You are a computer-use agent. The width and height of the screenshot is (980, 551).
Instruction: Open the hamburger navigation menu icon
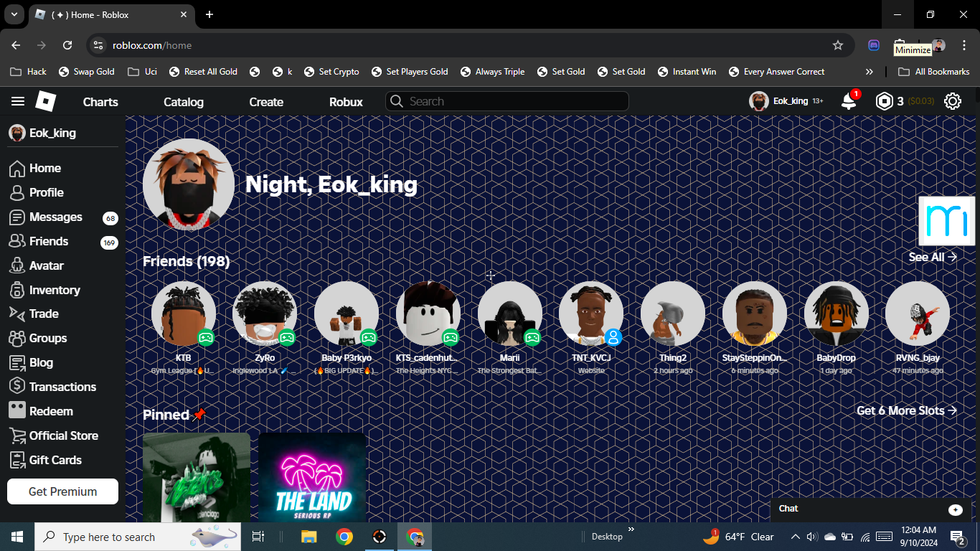point(18,101)
